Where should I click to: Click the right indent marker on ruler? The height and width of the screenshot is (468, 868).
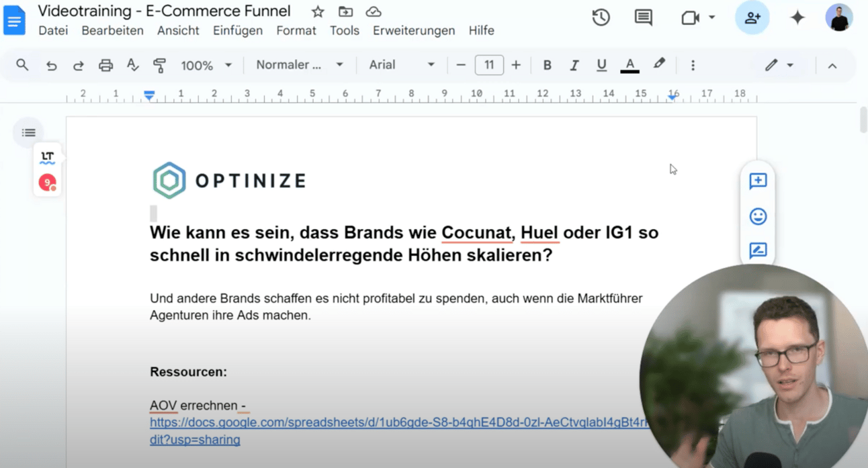click(x=672, y=97)
